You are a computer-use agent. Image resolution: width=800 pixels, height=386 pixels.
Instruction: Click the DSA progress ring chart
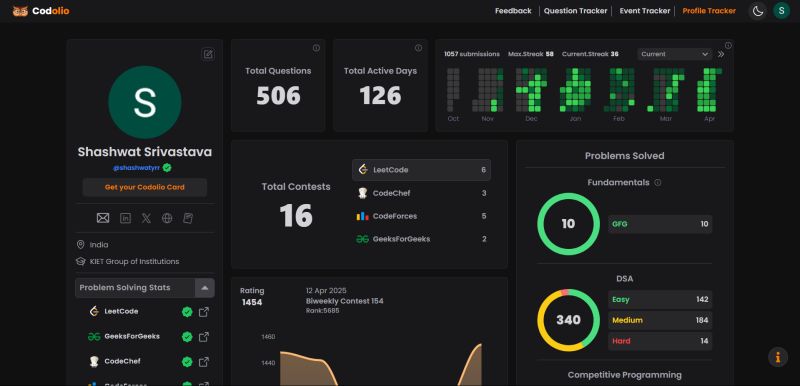[568, 320]
